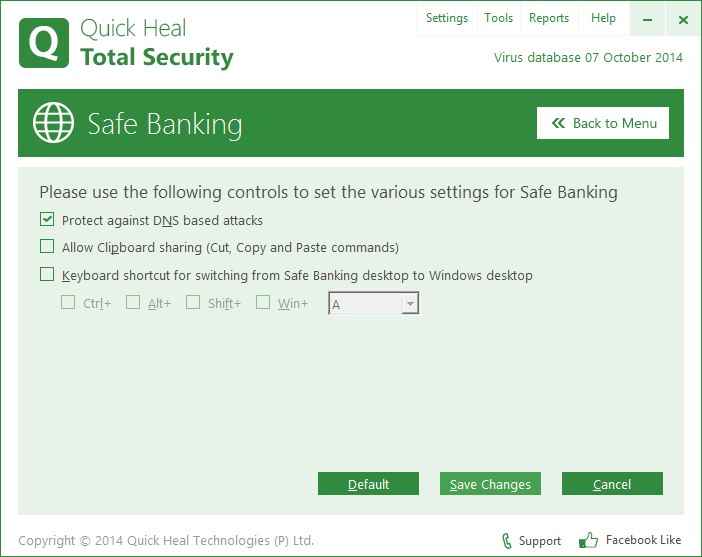
Task: Click the Support phone icon
Action: point(507,541)
